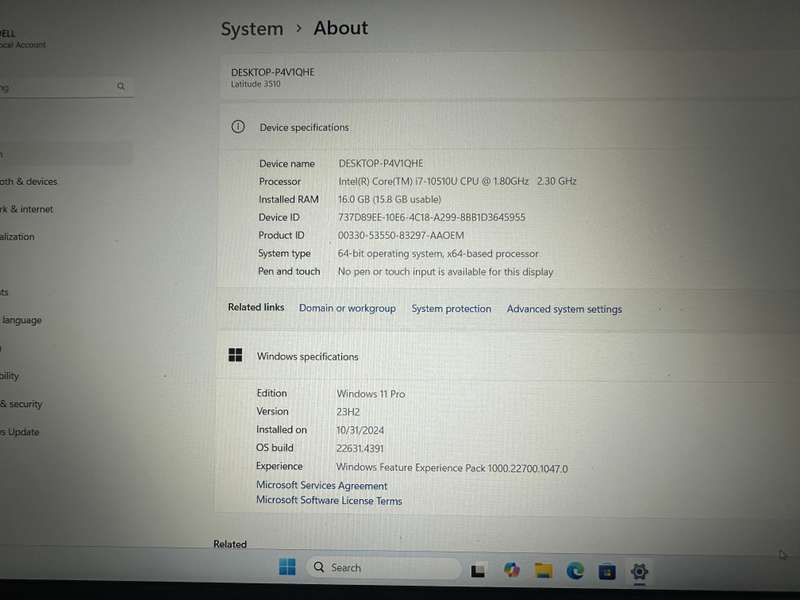
Task: Open Advanced system settings link
Action: 564,309
